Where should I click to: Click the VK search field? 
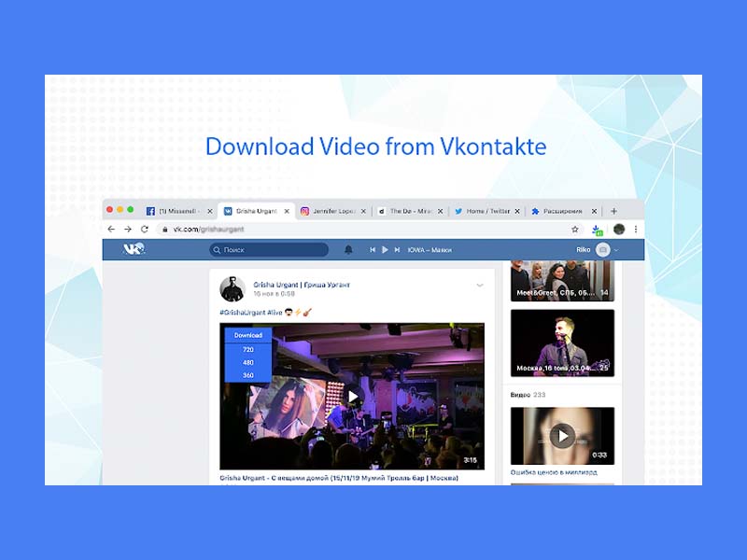click(269, 250)
